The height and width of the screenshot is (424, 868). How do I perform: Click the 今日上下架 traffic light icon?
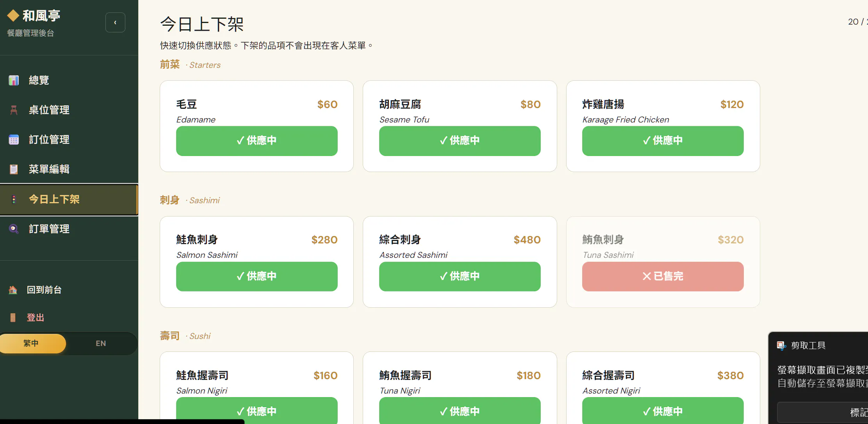[x=14, y=199]
